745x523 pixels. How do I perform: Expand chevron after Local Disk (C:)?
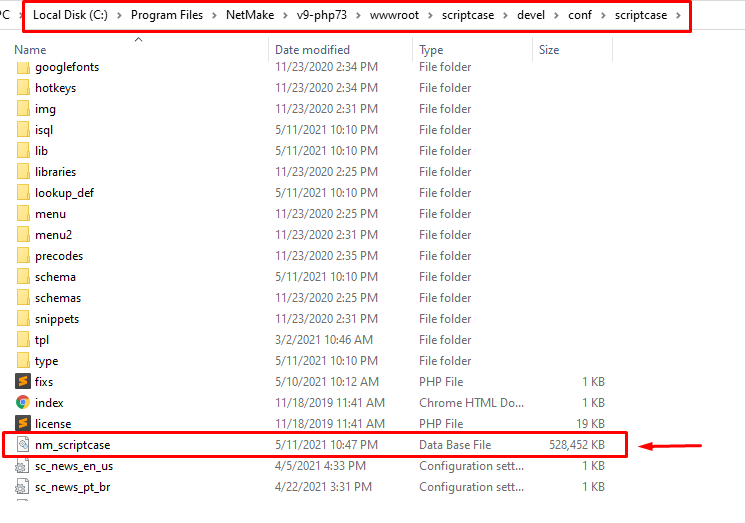point(120,16)
